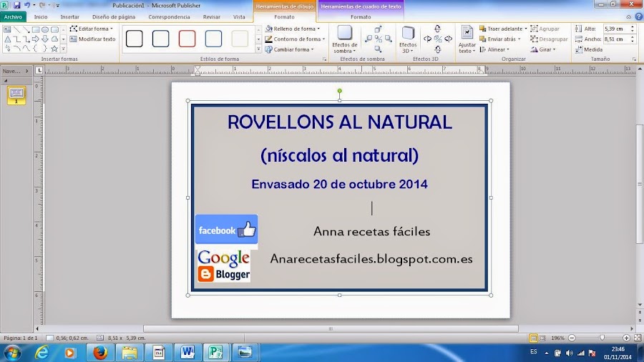The height and width of the screenshot is (362, 644).
Task: Open Archivo tab
Action: pos(13,17)
